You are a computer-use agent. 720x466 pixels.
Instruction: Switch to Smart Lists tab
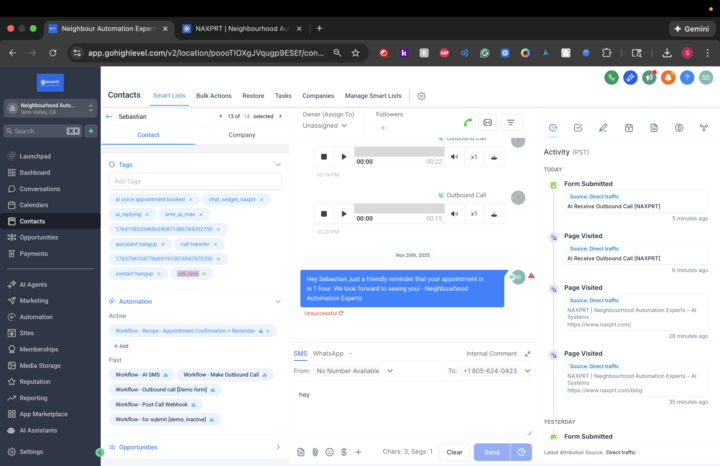[169, 95]
